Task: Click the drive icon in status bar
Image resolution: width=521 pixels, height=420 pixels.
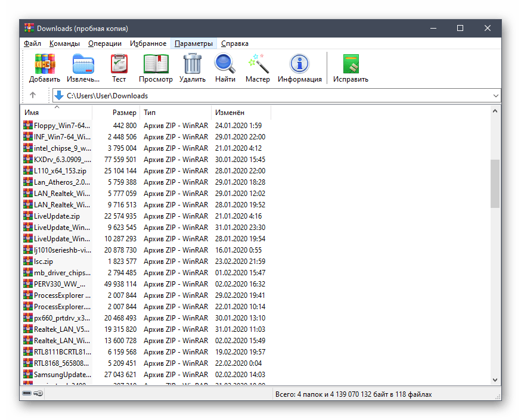Action: (x=27, y=393)
